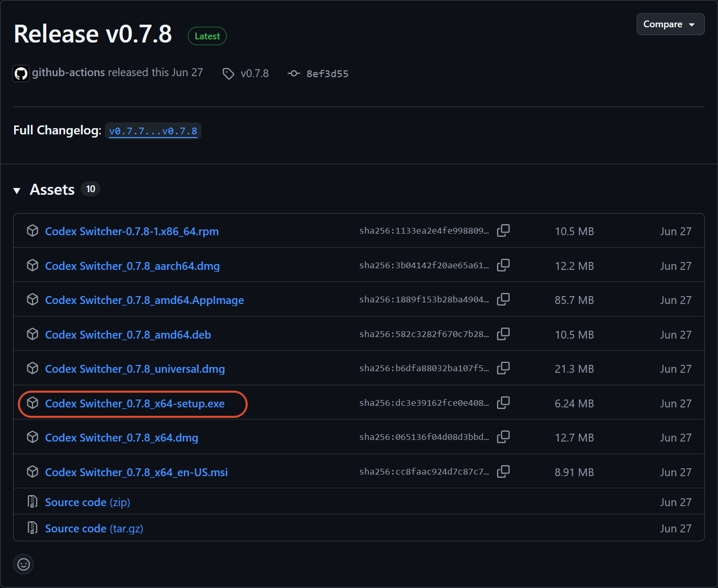Click hash text sha256:582c3282f670c7b28…
718x588 pixels.
point(424,335)
